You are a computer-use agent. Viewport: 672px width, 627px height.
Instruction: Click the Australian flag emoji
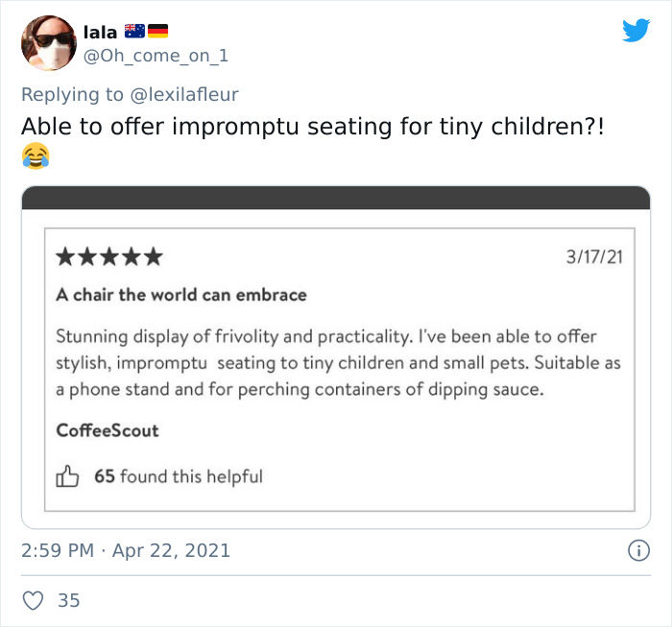click(x=133, y=32)
